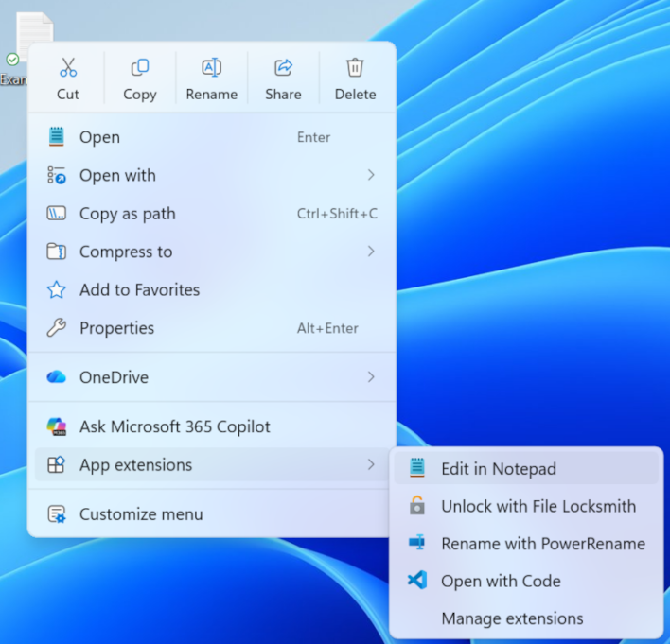Viewport: 670px width, 644px height.
Task: Click the Visual Studio Code icon
Action: coord(417,580)
